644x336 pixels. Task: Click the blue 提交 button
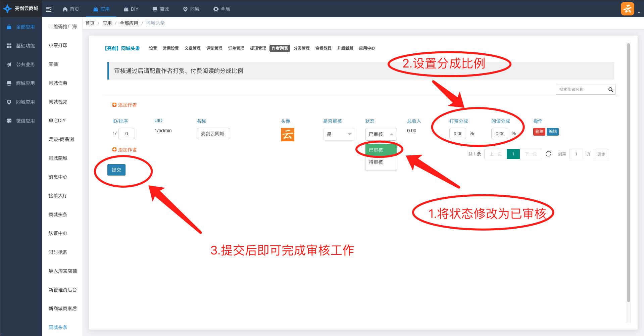tap(116, 170)
